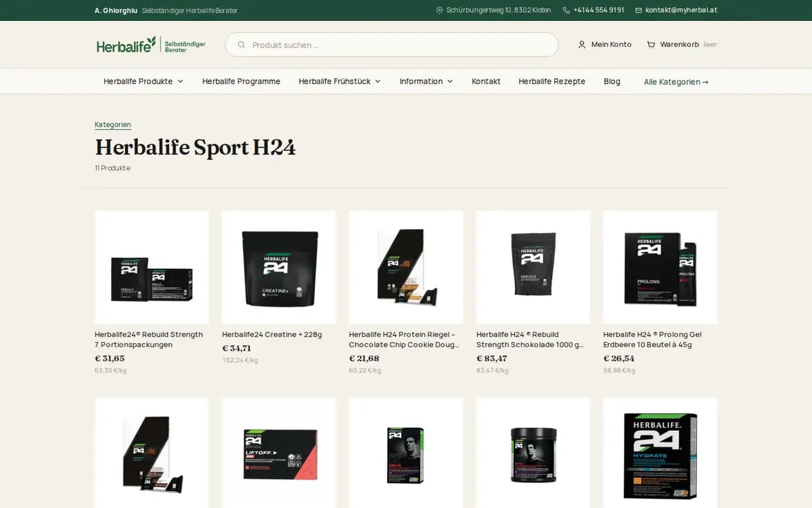The image size is (812, 508).
Task: Call the phone number +4144 554 9191
Action: pos(599,10)
